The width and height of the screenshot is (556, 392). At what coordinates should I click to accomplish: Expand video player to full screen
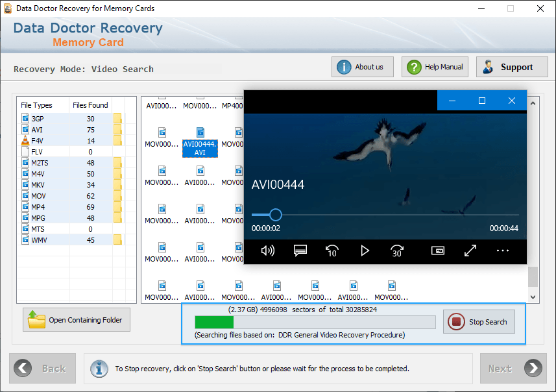(470, 251)
